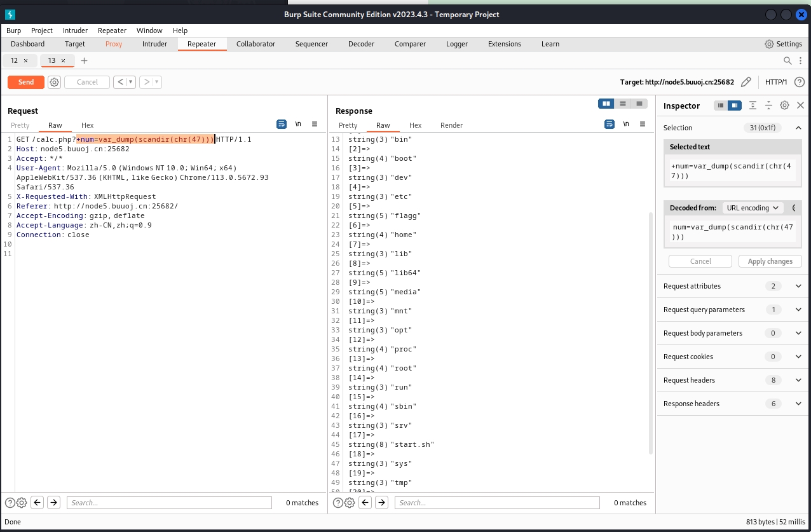The image size is (811, 532).
Task: Switch to the Proxy tab
Action: coord(114,44)
